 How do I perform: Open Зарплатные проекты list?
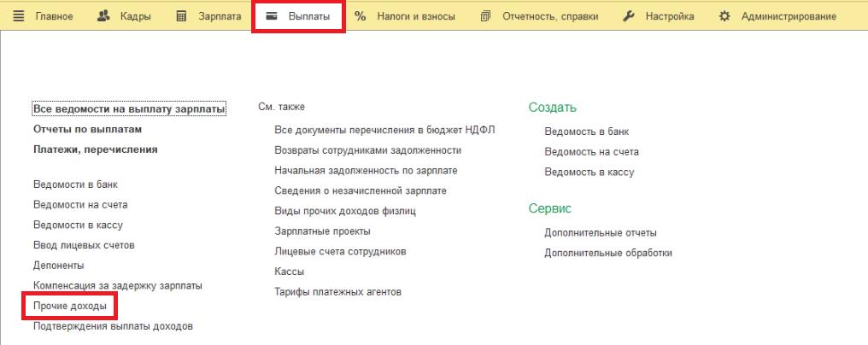[x=323, y=231]
